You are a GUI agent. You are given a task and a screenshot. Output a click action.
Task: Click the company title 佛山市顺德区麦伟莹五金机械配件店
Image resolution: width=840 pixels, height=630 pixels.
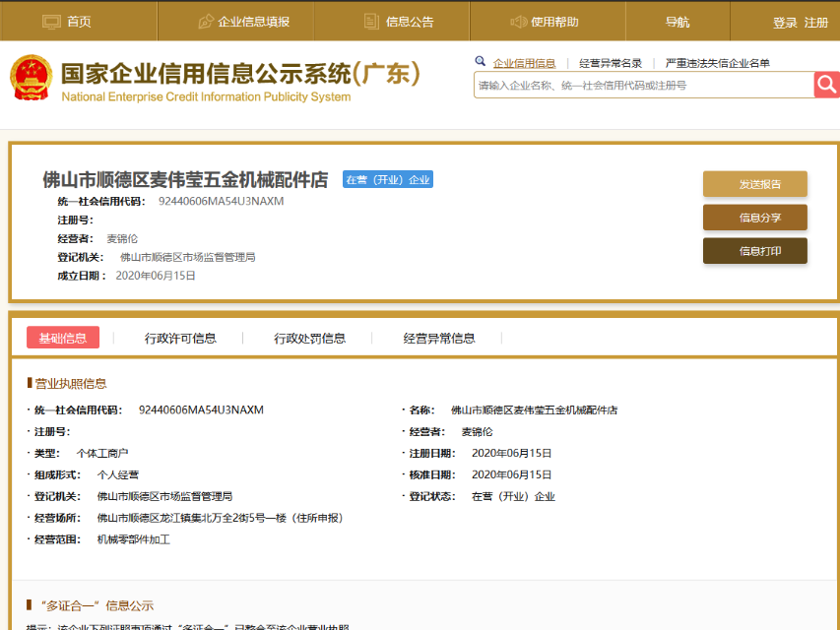tap(185, 179)
